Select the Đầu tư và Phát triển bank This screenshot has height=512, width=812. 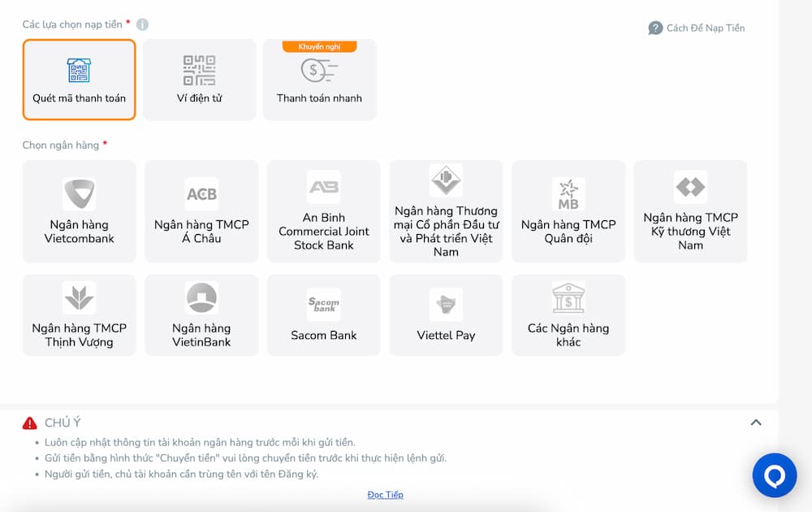click(446, 211)
